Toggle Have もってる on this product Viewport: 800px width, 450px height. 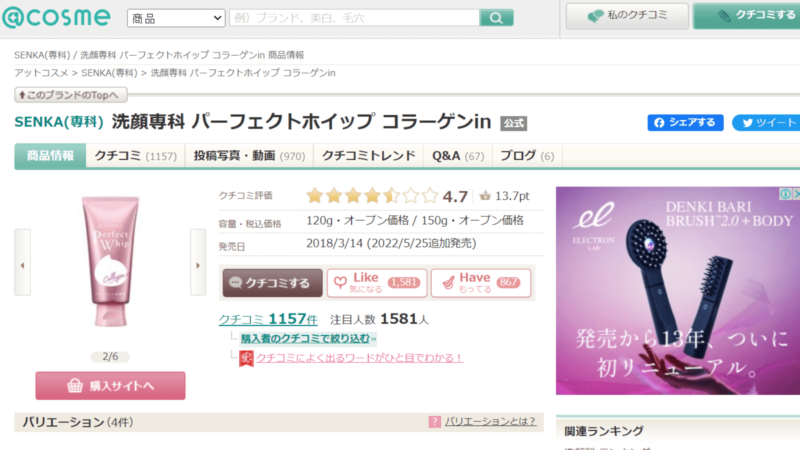481,283
